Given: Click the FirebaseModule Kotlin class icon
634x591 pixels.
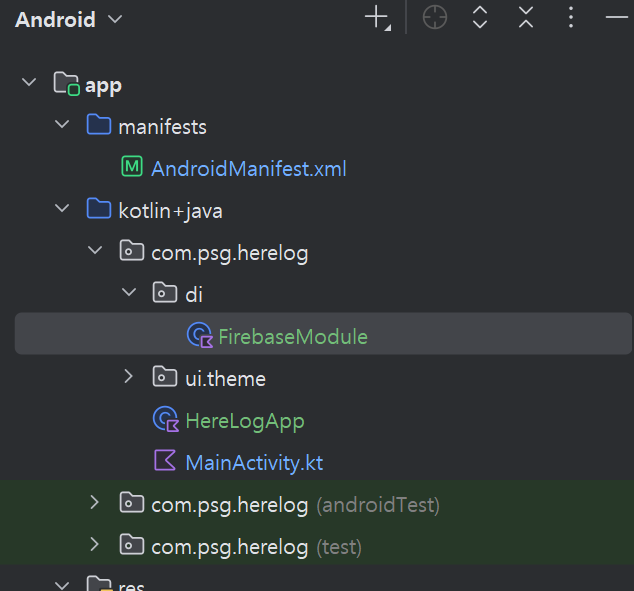Looking at the screenshot, I should pos(200,335).
